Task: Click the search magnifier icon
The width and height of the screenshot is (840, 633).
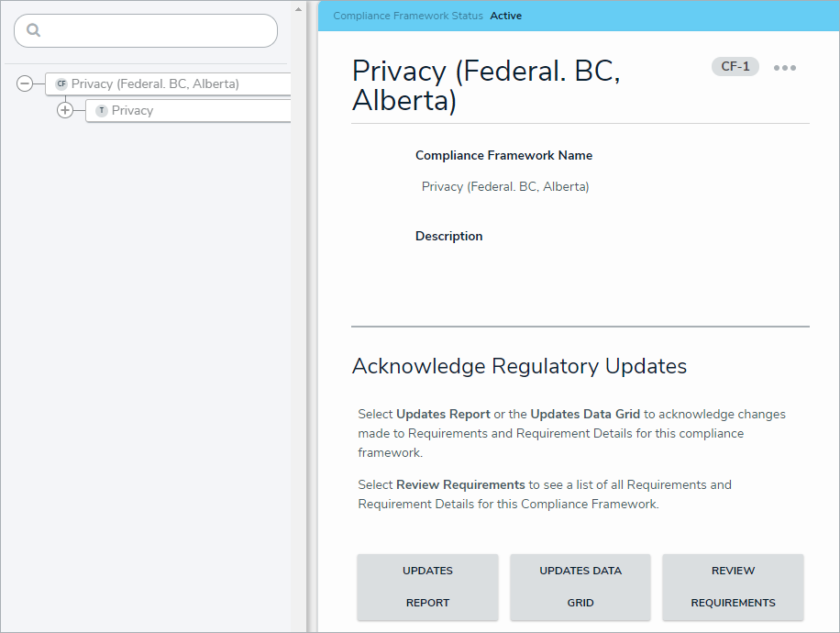Action: [x=34, y=30]
